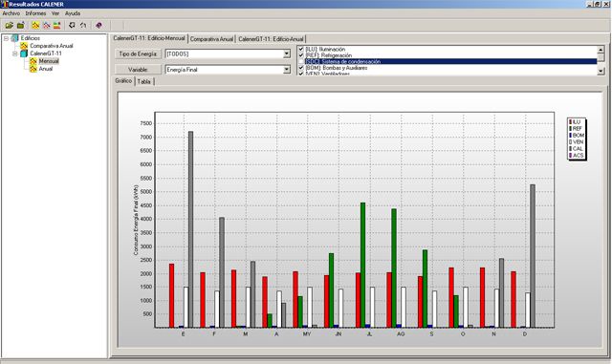
Task: Select Anual under CalenerGT-11 in tree
Action: 46,69
